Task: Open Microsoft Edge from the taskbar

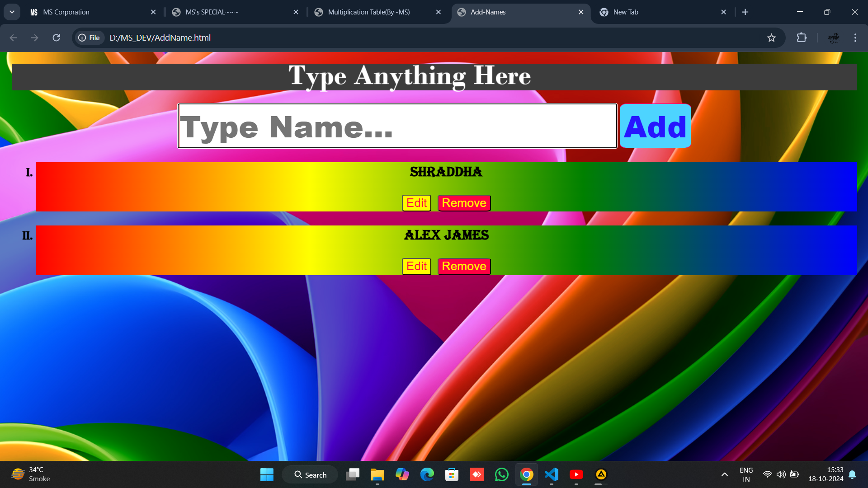Action: tap(427, 474)
